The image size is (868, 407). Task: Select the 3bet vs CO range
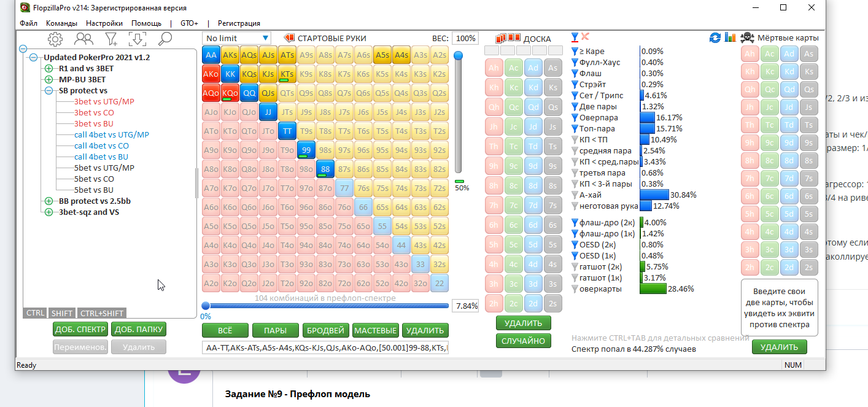tap(94, 112)
